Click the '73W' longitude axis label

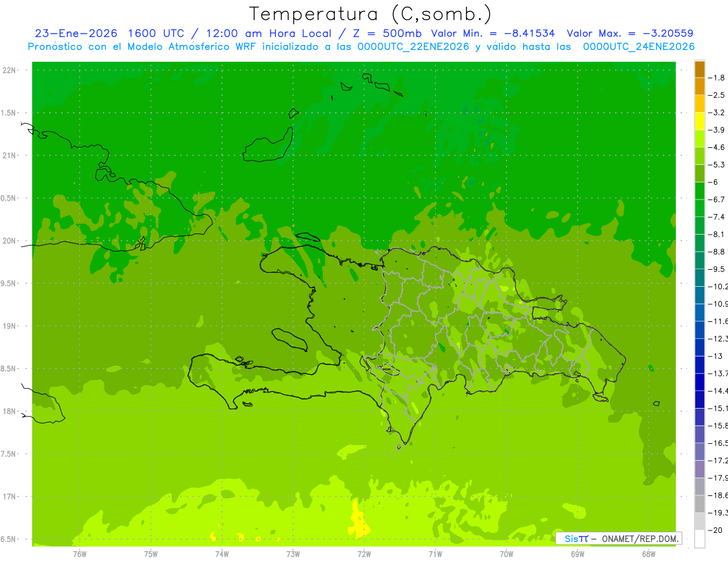click(293, 554)
